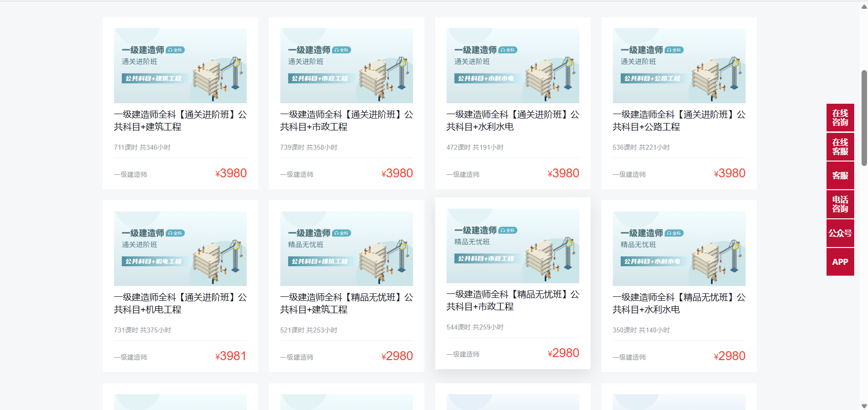Screen dimensions: 868x410
Task: Open title link 【精品无忧班】公共科目+建筑工程
Action: click(x=346, y=303)
